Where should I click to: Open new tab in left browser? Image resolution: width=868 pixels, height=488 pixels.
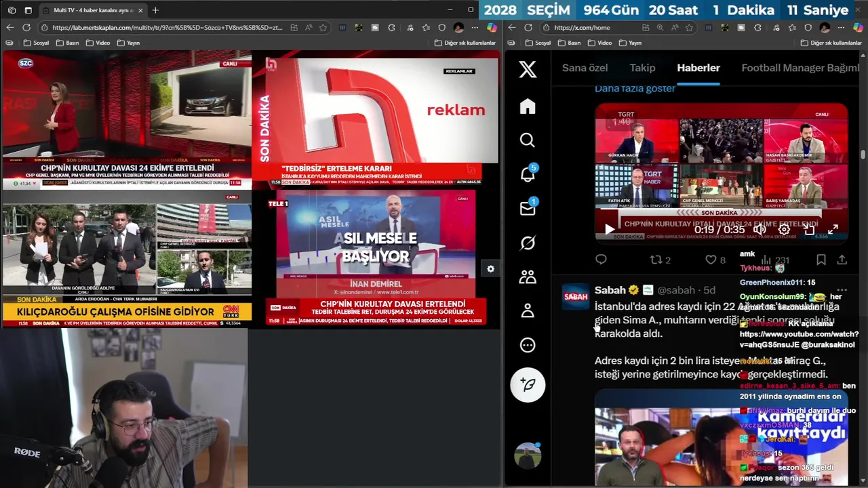[x=155, y=10]
